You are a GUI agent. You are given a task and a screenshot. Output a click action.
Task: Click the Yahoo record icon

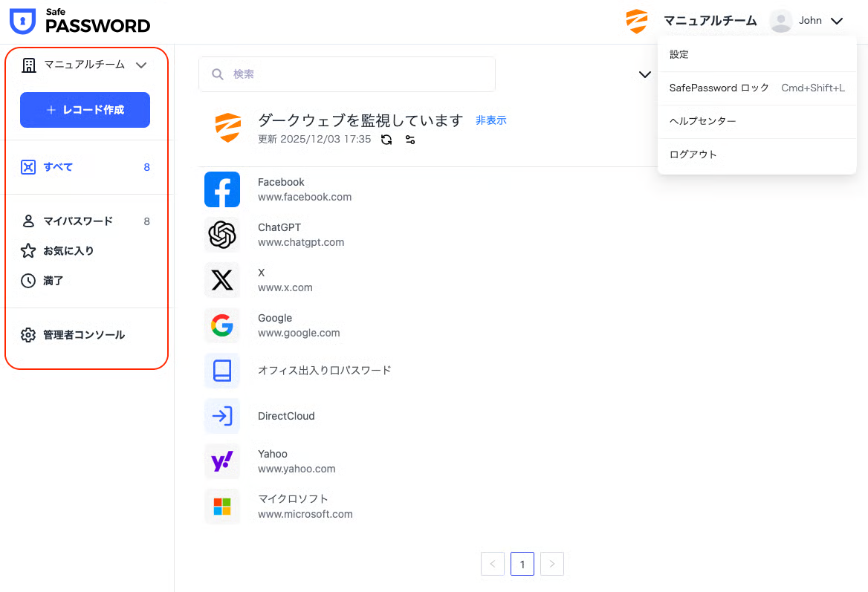222,461
